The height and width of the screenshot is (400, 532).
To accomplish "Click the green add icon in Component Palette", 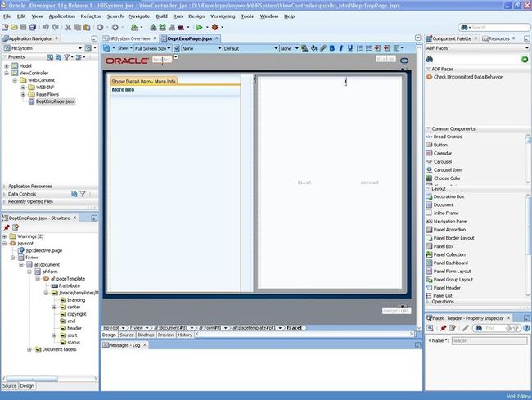I will pos(525,60).
